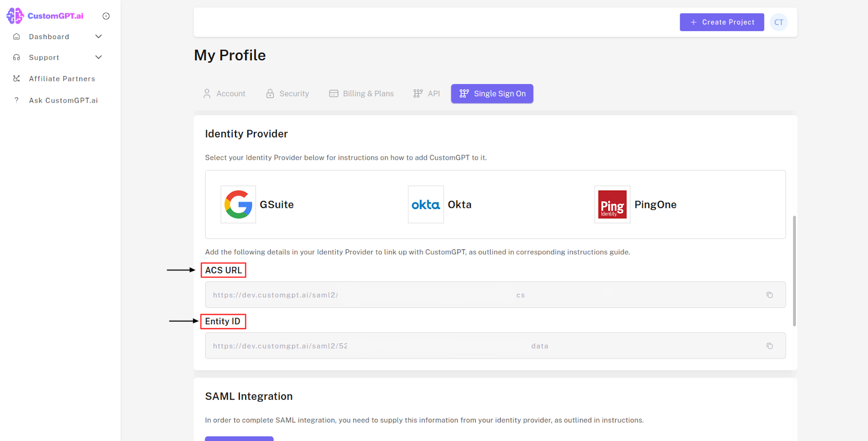Expand the Support menu chevron
The width and height of the screenshot is (868, 441).
pos(99,57)
